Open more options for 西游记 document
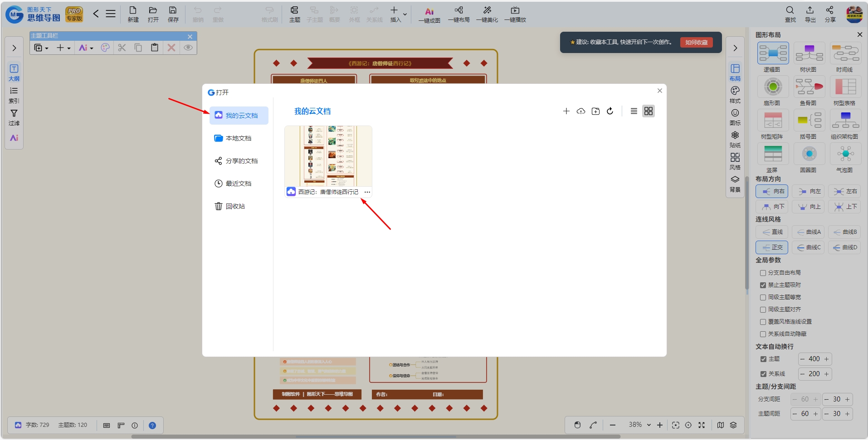Viewport: 868px width, 440px height. coord(367,192)
